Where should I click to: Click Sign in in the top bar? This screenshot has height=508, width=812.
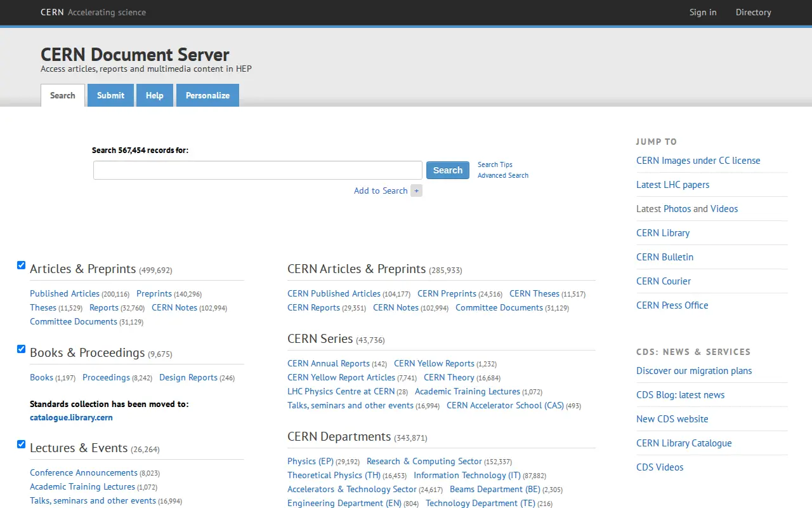tap(703, 12)
